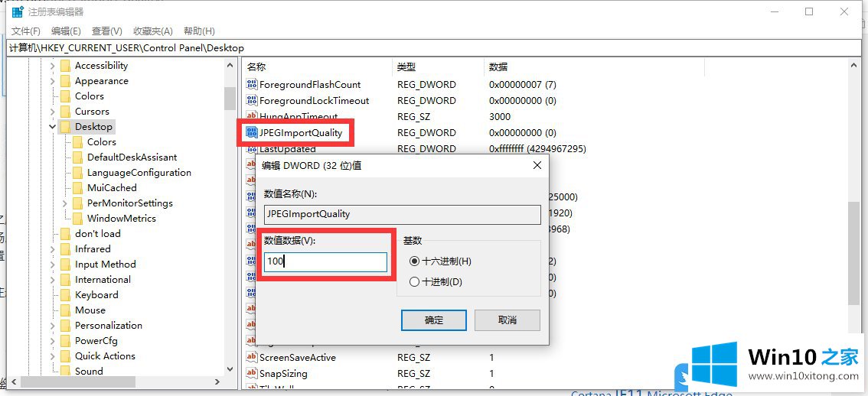Expand the Cursors key
Image resolution: width=868 pixels, height=396 pixels.
tap(53, 112)
